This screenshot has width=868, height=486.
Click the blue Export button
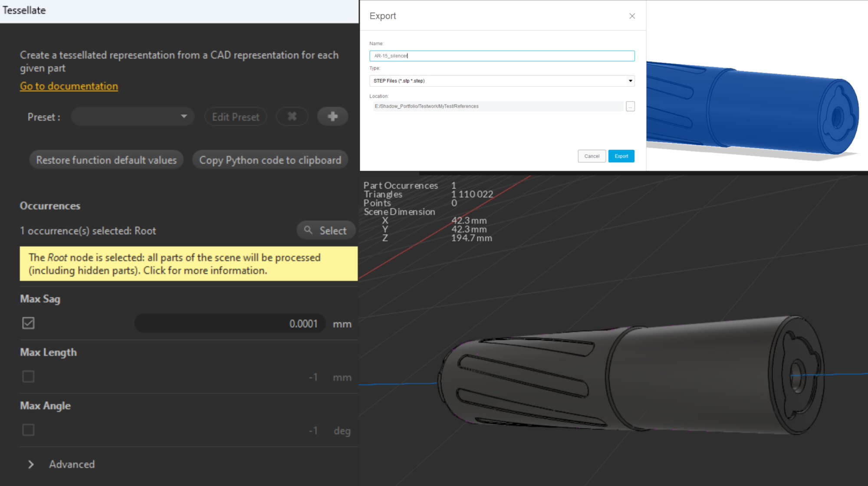pyautogui.click(x=621, y=156)
